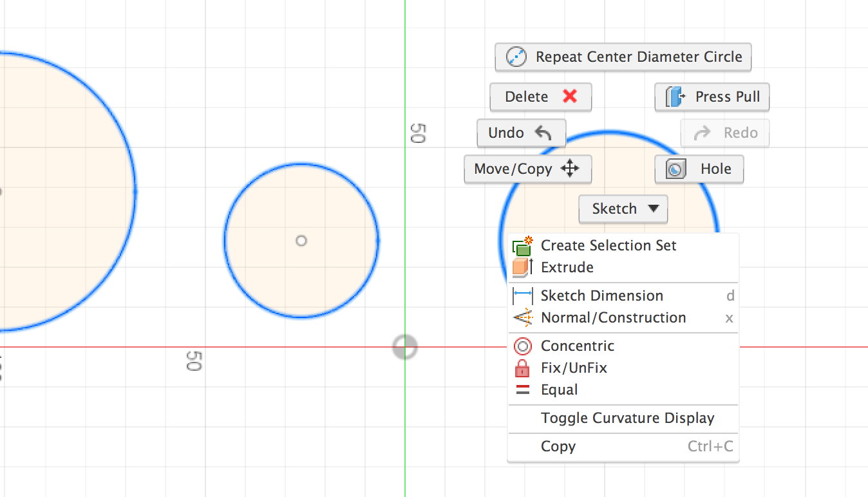868x497 pixels.
Task: Open the Move/Copy command
Action: click(x=527, y=169)
